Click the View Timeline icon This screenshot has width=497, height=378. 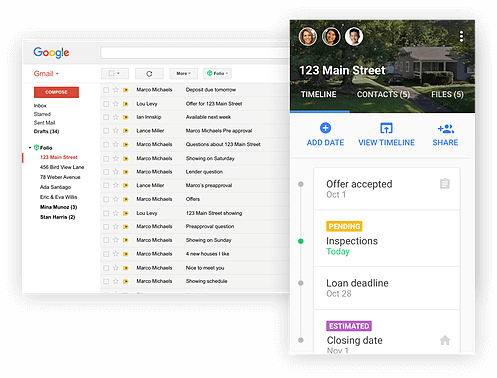tap(386, 128)
